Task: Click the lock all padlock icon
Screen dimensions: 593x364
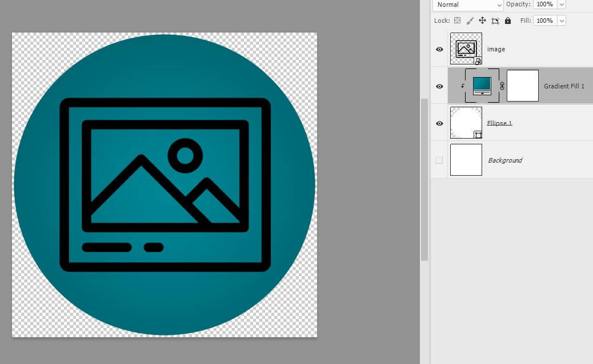Action: coord(508,21)
